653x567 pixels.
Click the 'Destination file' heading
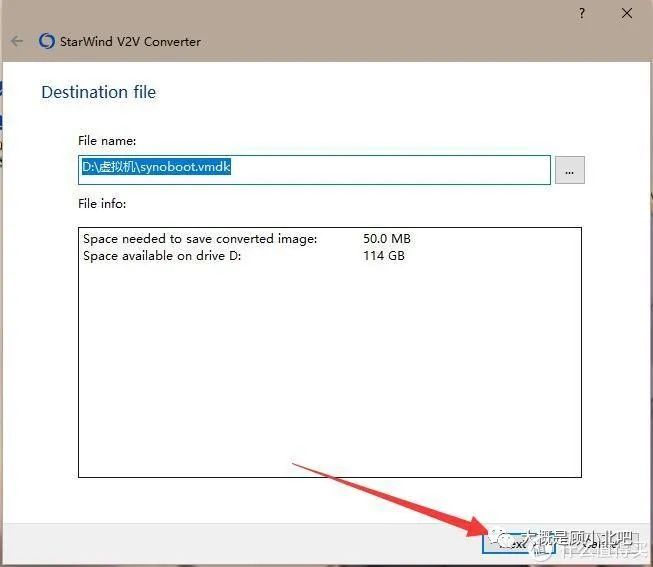[99, 92]
